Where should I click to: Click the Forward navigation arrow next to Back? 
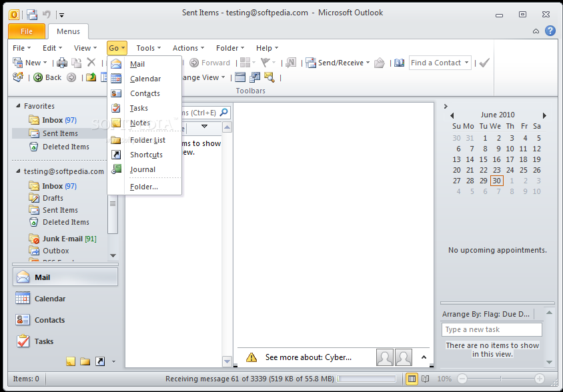[x=71, y=77]
